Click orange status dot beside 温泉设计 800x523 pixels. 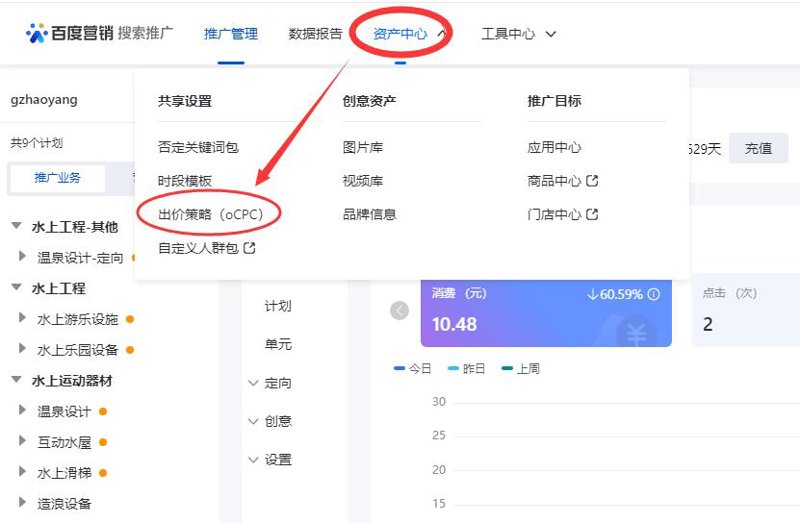103,411
